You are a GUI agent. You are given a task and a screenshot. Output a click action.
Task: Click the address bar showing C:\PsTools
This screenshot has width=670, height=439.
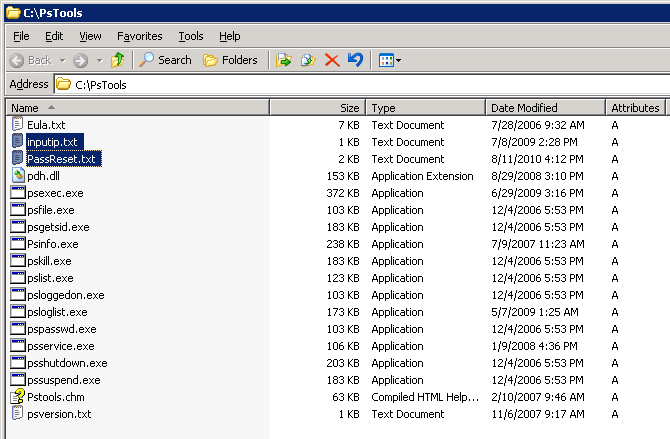pos(362,85)
